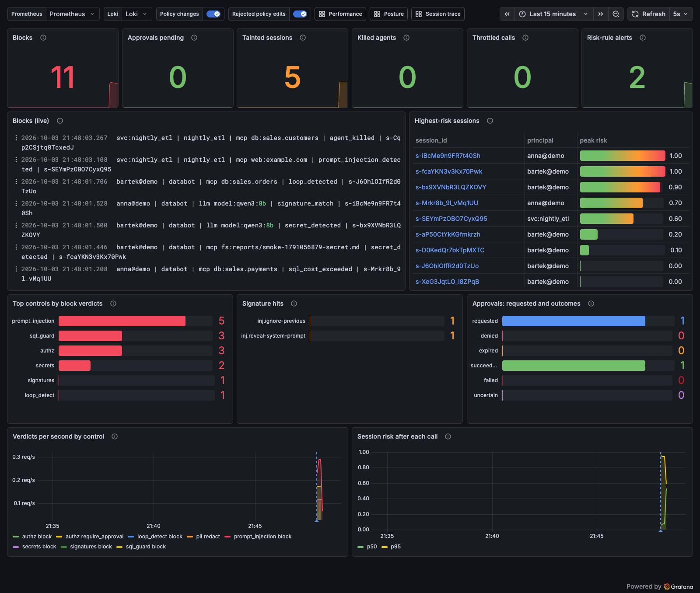
Task: Click Refresh dashboard button
Action: [x=648, y=14]
